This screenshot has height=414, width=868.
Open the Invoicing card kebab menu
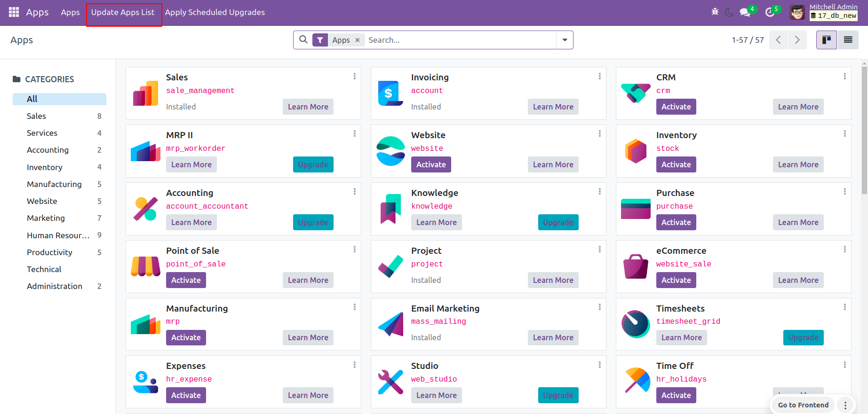(600, 76)
